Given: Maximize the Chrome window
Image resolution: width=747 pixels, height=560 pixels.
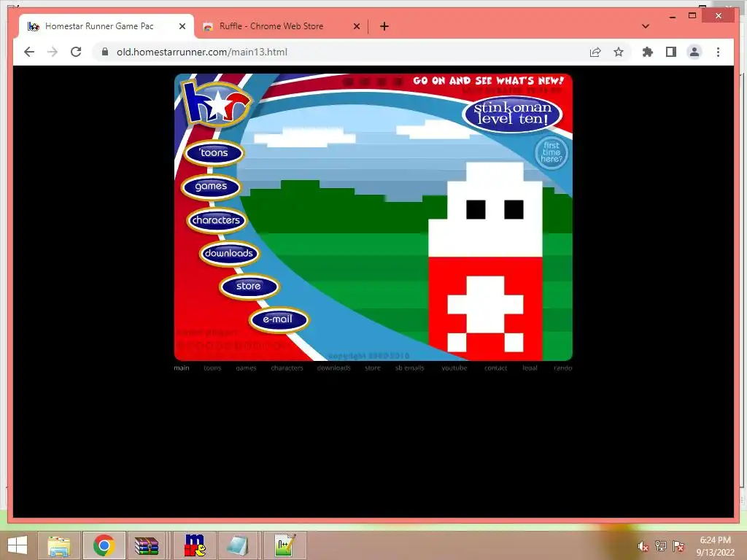Looking at the screenshot, I should click(692, 16).
